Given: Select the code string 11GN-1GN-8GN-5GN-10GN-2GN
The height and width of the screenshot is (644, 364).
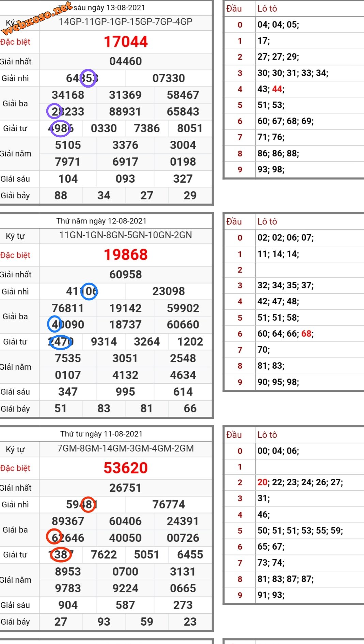Looking at the screenshot, I should pos(126,235).
